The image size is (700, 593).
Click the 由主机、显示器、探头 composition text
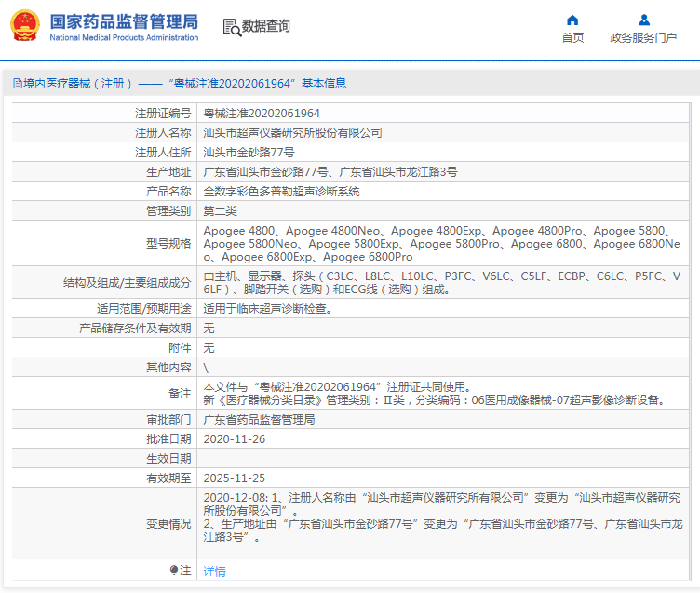442,283
